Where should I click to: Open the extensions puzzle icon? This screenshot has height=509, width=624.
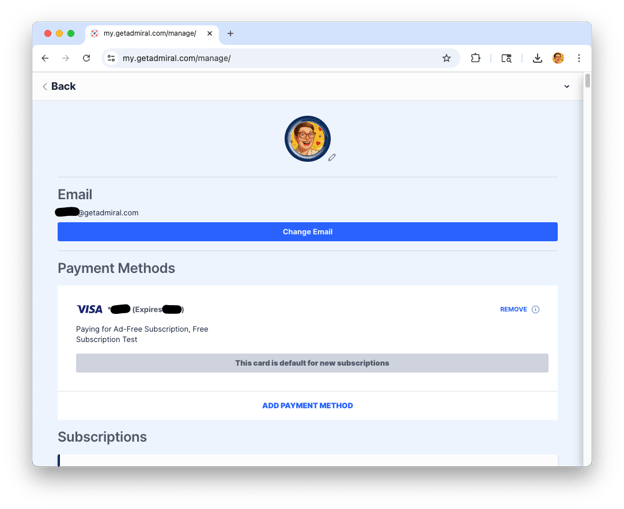pyautogui.click(x=475, y=58)
